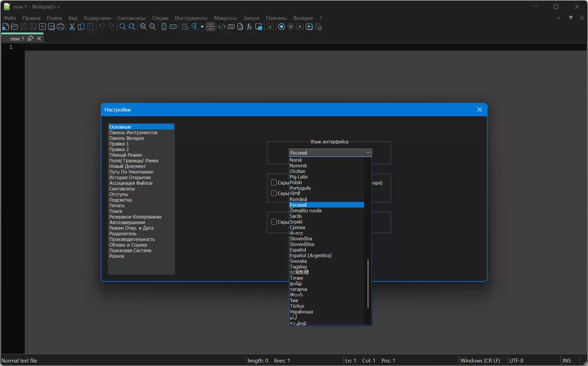This screenshot has height=366, width=588.
Task: Start macro recording with the record icon
Action: 281,27
